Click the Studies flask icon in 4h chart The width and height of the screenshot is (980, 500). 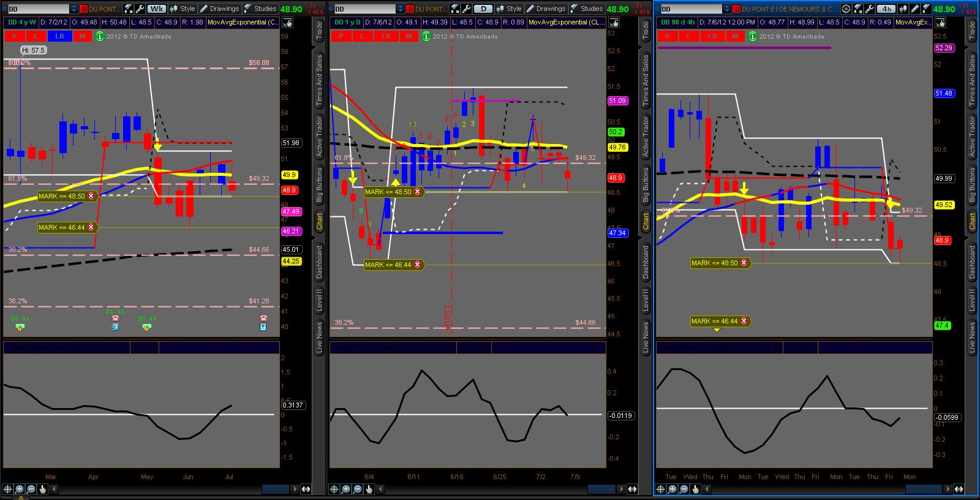925,9
